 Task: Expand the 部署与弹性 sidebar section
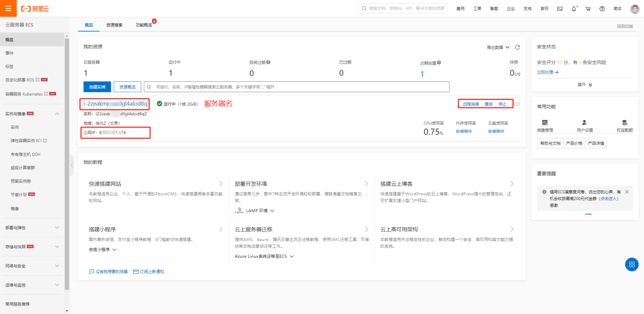57,228
